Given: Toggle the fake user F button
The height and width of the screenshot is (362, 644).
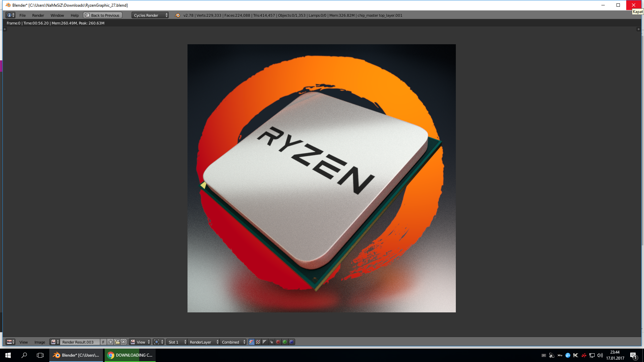Looking at the screenshot, I should 103,342.
